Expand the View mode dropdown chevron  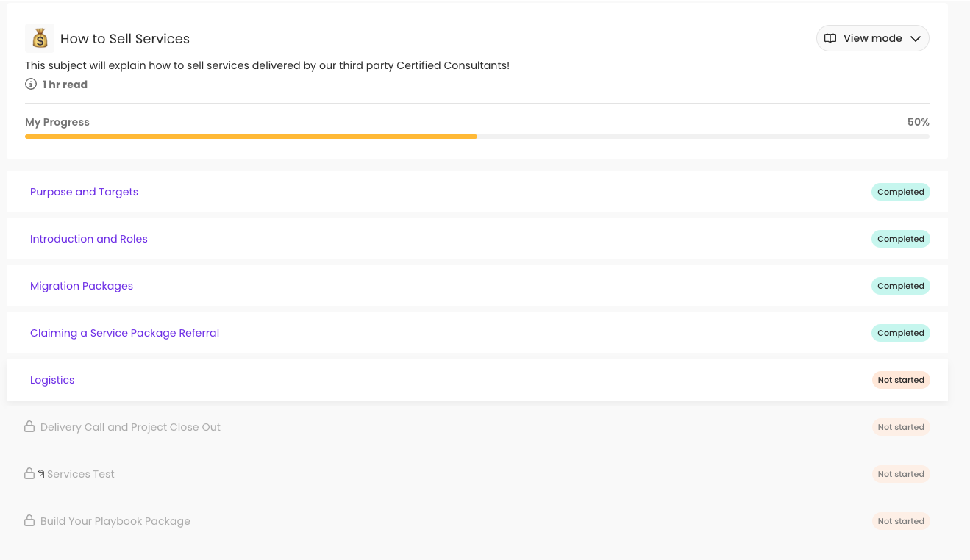click(916, 39)
